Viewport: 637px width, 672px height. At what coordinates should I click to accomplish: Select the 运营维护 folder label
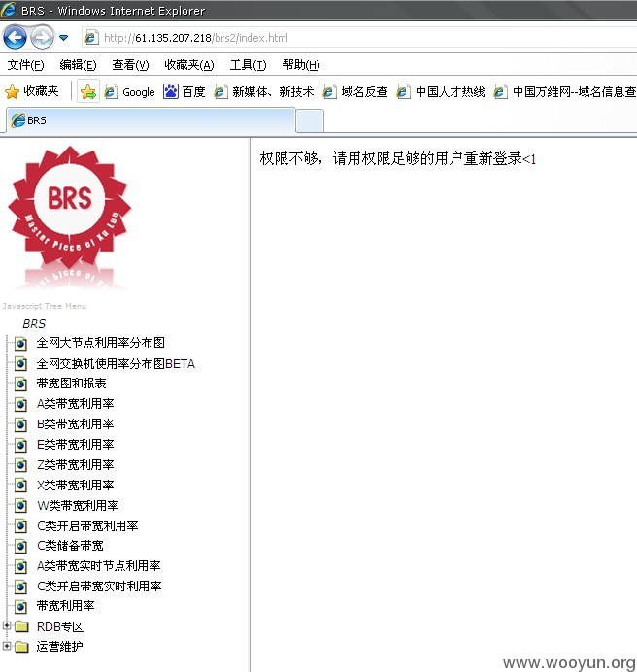coord(59,647)
